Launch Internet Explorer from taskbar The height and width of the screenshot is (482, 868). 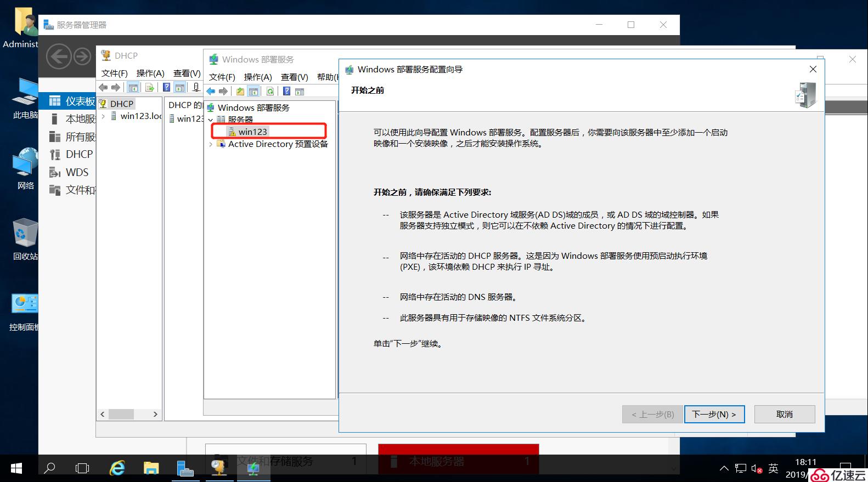[117, 468]
